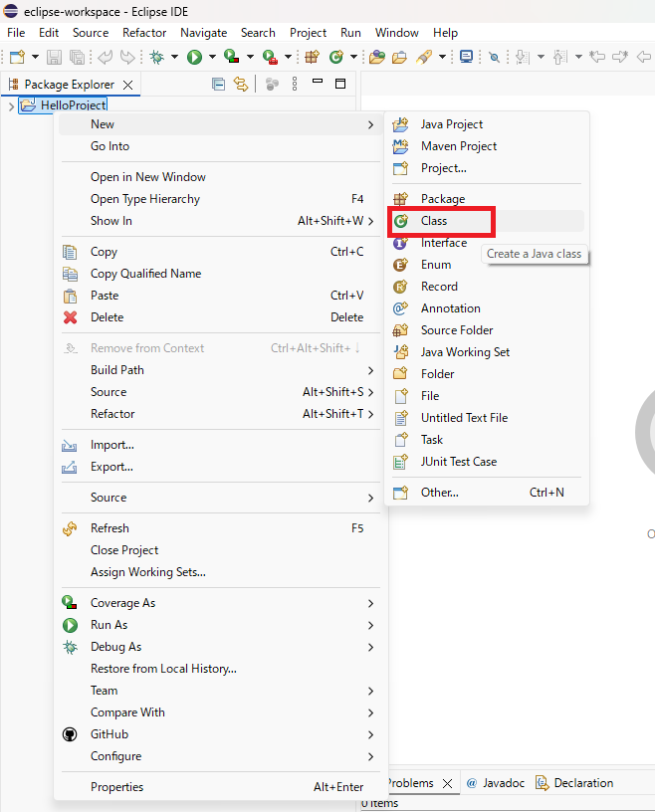The width and height of the screenshot is (655, 812).
Task: Select Class from the New submenu
Action: tap(487, 221)
